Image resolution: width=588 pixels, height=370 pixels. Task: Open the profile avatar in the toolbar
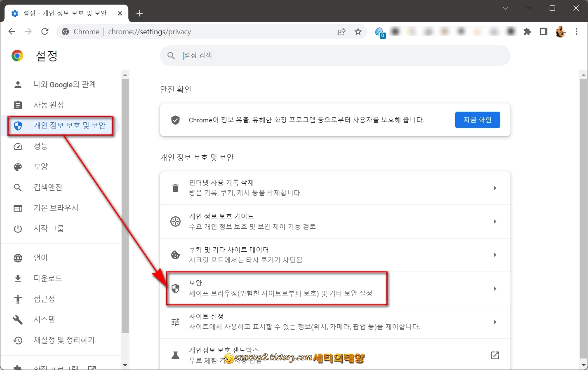[x=560, y=31]
